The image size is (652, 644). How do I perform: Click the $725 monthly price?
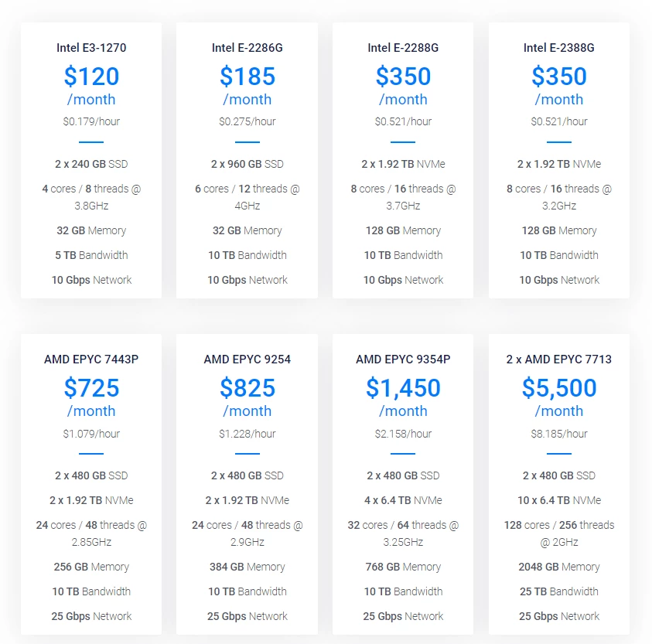point(91,397)
